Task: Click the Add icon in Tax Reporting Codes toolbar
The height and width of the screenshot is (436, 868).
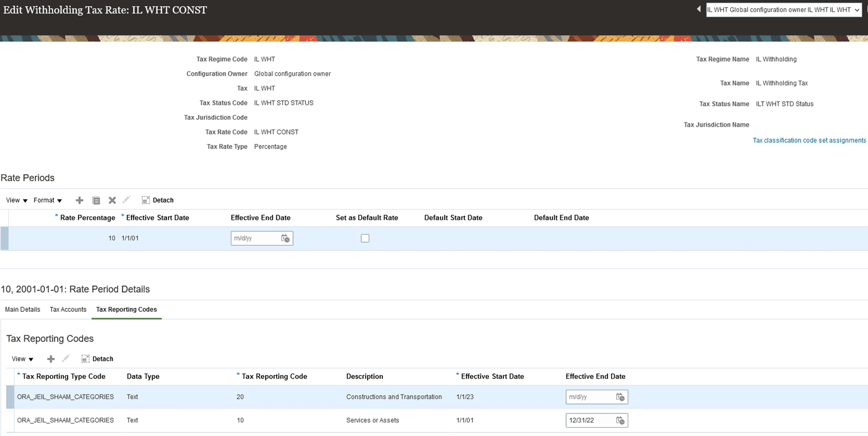Action: click(x=51, y=358)
